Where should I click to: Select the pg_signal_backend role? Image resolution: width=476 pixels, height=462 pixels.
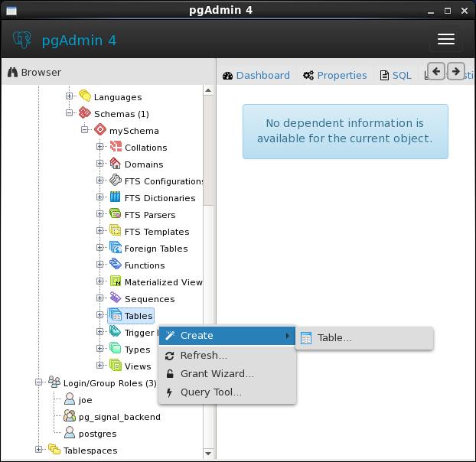(119, 417)
